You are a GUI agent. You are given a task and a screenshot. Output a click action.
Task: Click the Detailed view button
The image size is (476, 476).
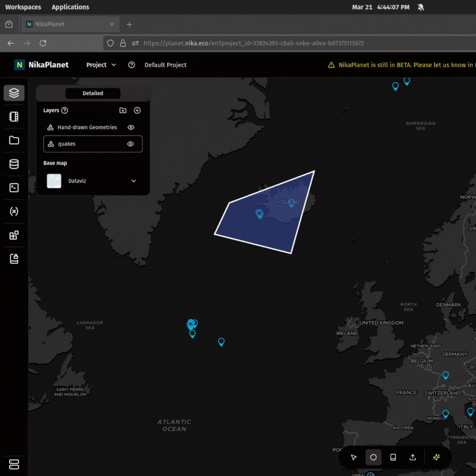(x=93, y=93)
